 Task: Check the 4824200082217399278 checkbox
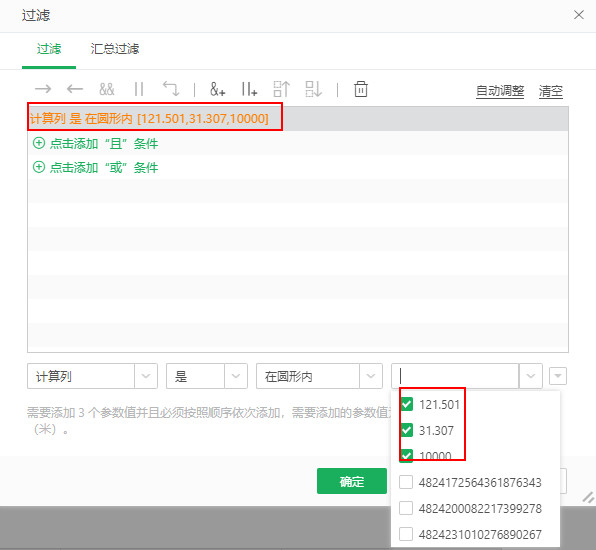pos(406,508)
